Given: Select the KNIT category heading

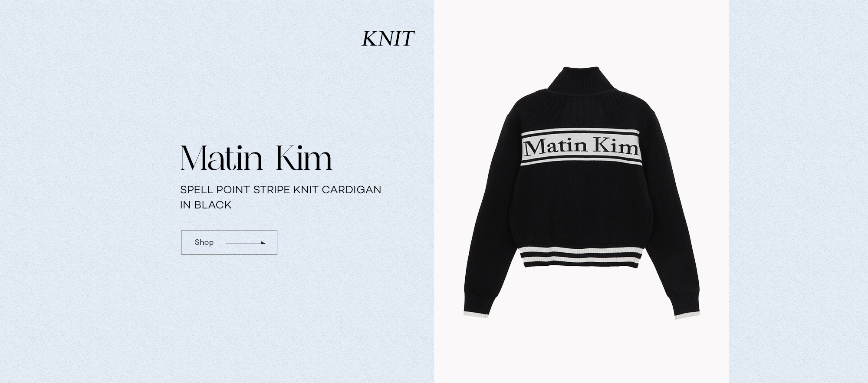Looking at the screenshot, I should coord(388,39).
